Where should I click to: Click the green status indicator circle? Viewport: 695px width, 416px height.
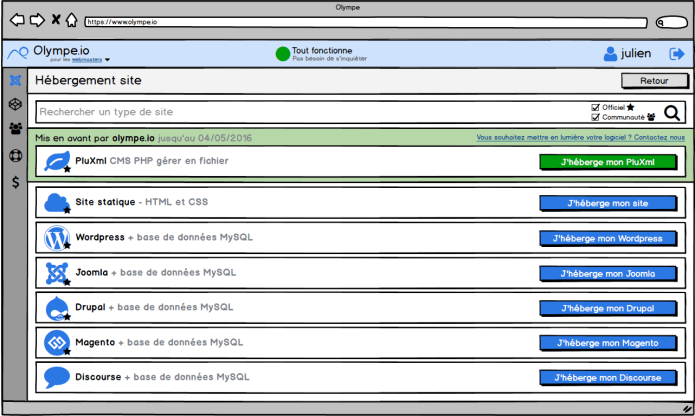[282, 54]
